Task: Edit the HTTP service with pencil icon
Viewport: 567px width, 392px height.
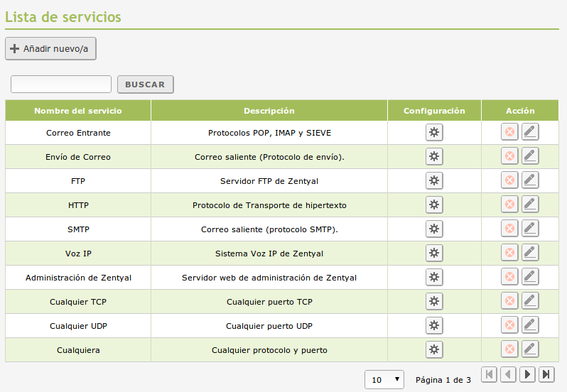Action: (529, 205)
